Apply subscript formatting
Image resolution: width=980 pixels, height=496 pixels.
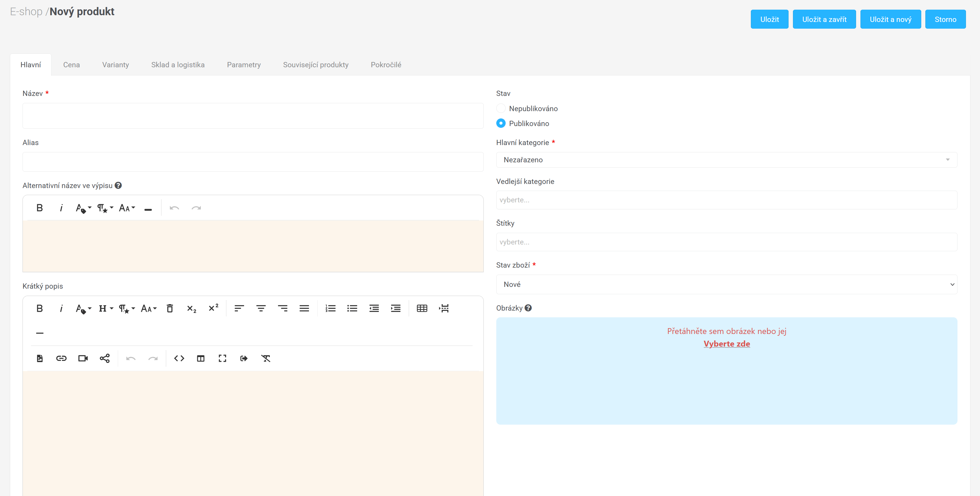click(191, 308)
